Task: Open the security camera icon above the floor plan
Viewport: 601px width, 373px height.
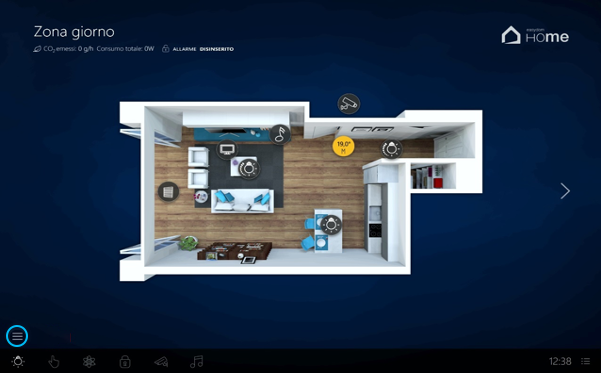Action: click(x=348, y=104)
